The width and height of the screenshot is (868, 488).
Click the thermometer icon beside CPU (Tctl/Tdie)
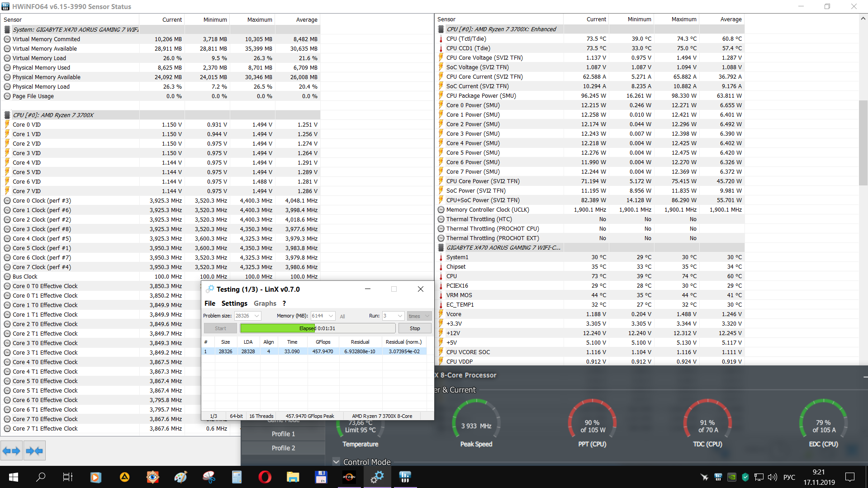pos(441,39)
